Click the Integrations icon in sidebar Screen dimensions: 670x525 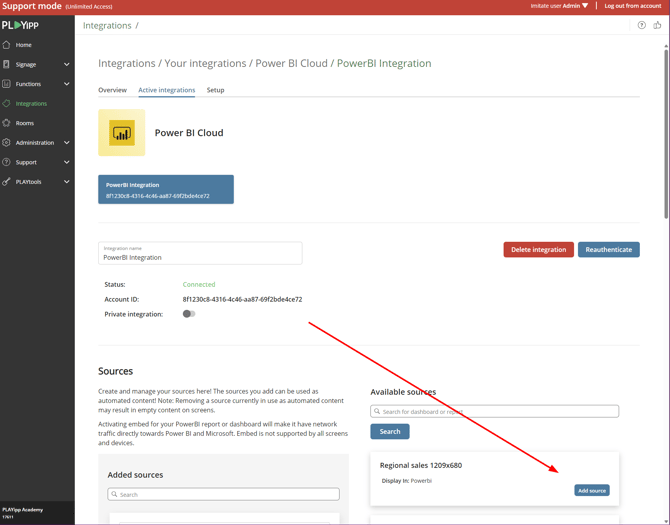tap(7, 104)
